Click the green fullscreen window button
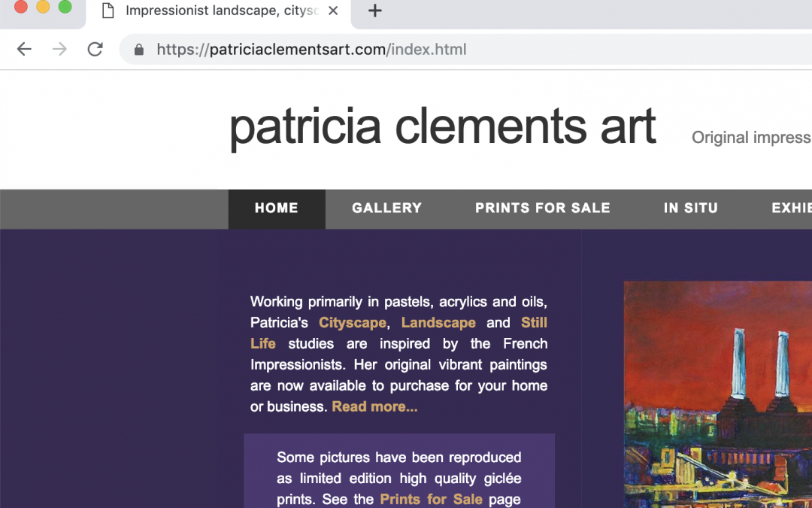Viewport: 812px width, 508px height. (x=65, y=6)
